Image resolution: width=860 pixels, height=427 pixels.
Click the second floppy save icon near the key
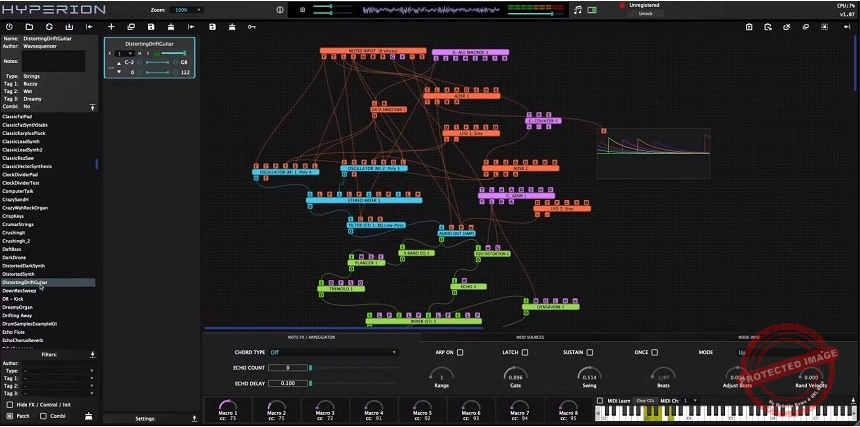point(212,27)
